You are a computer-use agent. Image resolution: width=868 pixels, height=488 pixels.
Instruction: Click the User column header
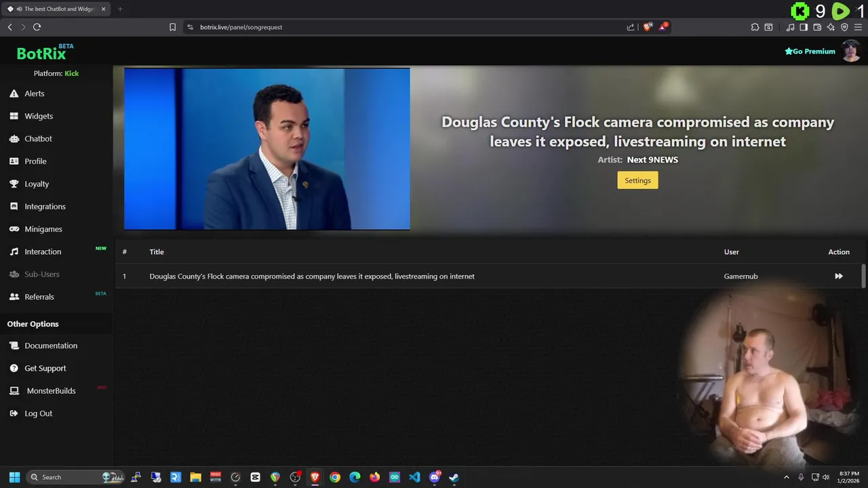point(731,251)
